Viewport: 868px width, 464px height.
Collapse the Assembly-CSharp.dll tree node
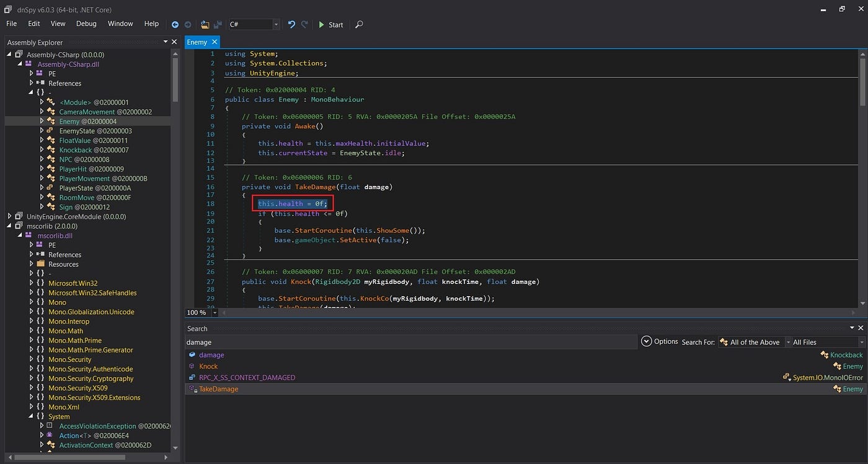[x=20, y=64]
